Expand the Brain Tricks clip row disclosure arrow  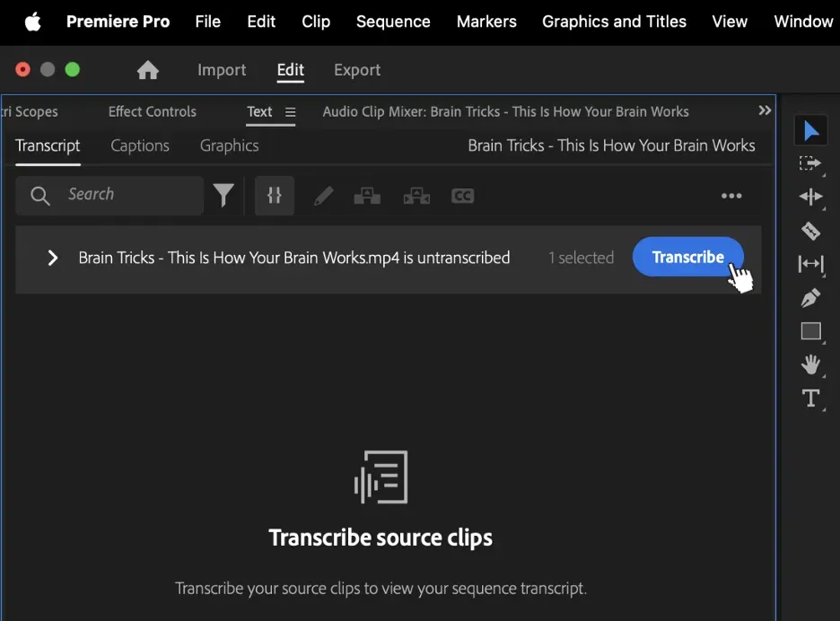point(52,258)
